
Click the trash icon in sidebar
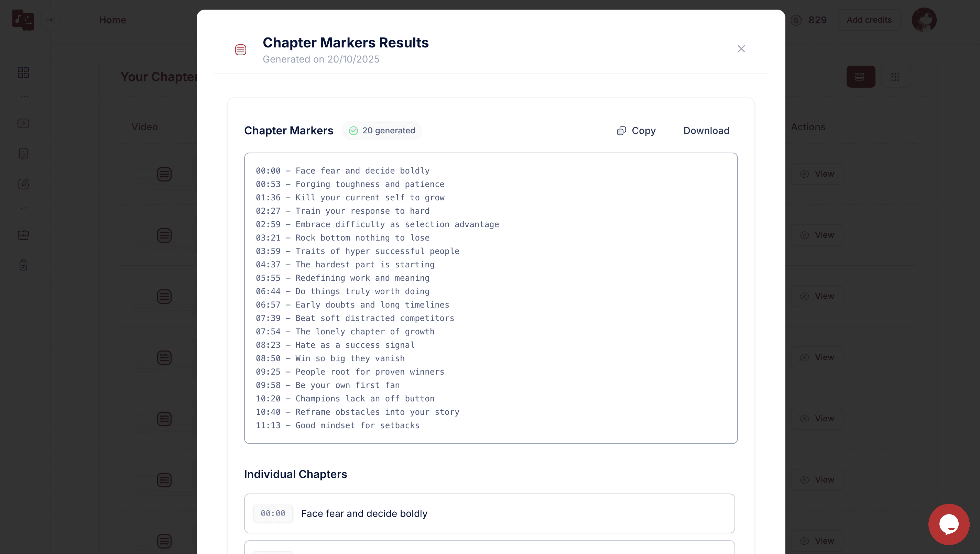click(23, 265)
